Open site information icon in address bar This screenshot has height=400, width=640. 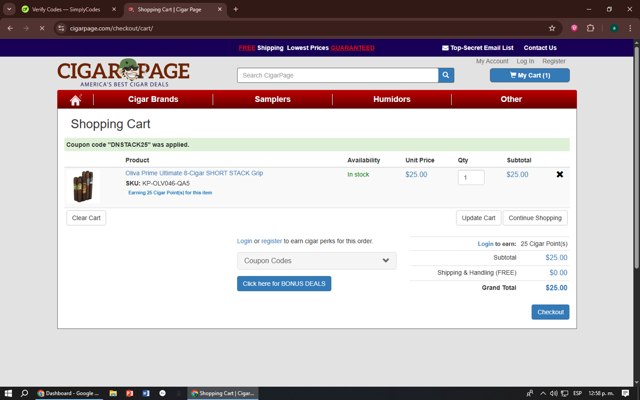[61, 28]
